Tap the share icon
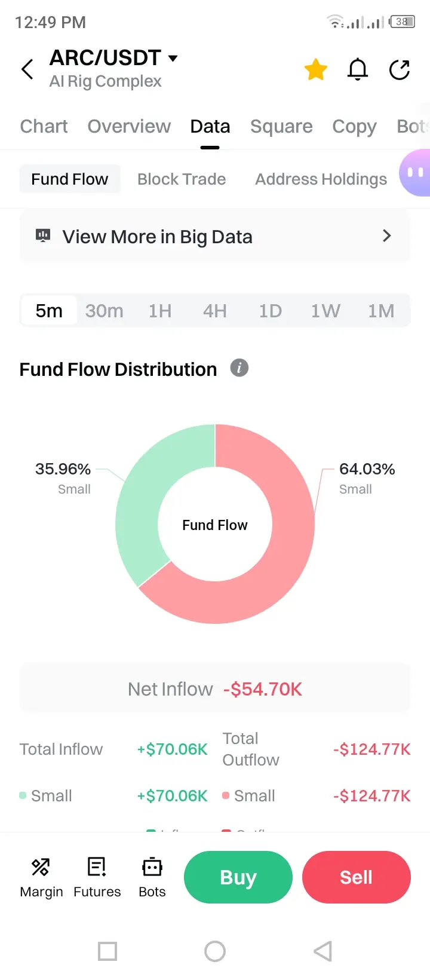The width and height of the screenshot is (430, 980). pos(400,70)
